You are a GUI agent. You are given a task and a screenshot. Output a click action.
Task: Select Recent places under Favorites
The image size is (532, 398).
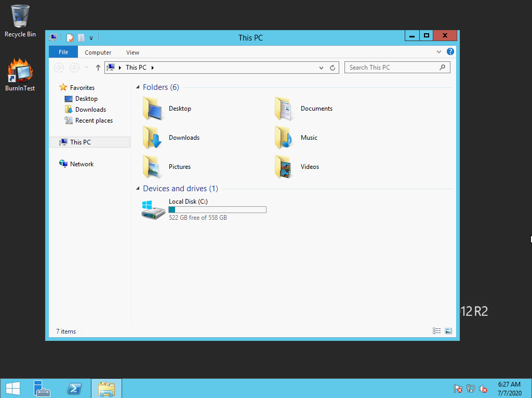(94, 121)
